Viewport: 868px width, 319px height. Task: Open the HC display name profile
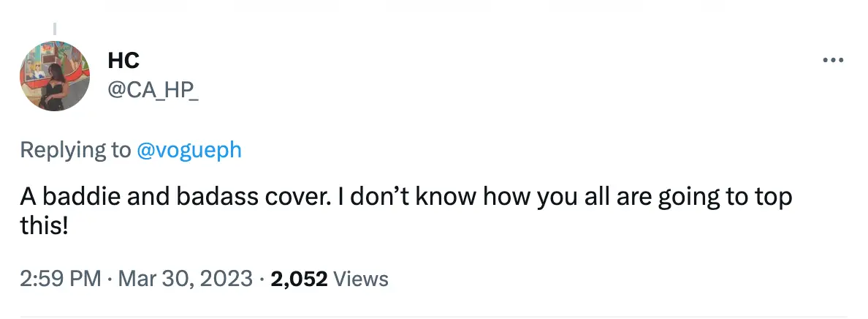[123, 62]
